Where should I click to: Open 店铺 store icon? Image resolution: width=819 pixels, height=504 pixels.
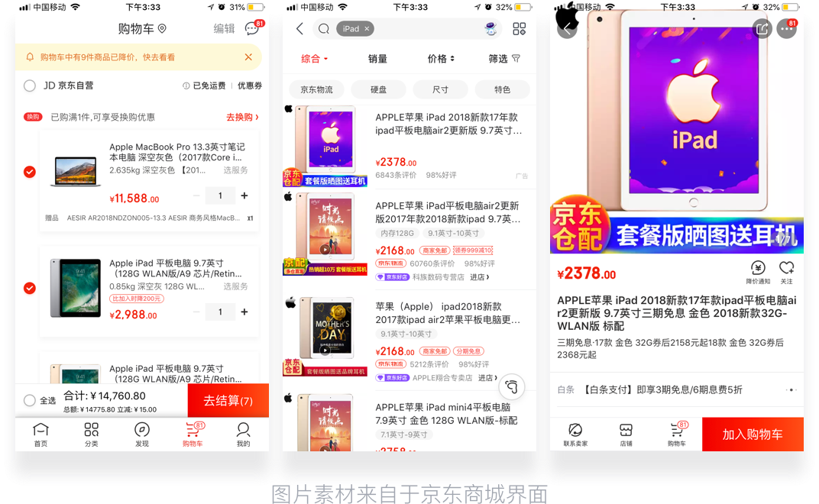(x=626, y=435)
